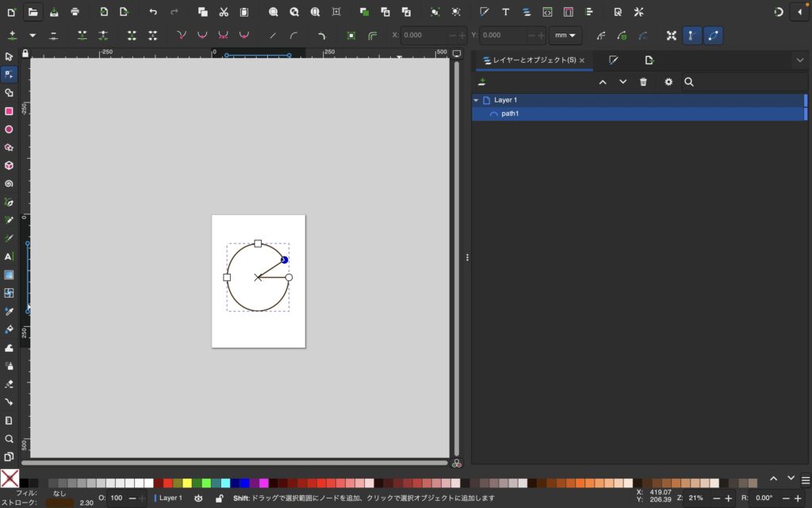Image resolution: width=812 pixels, height=508 pixels.
Task: Join the selected nodes
Action: tap(82, 35)
